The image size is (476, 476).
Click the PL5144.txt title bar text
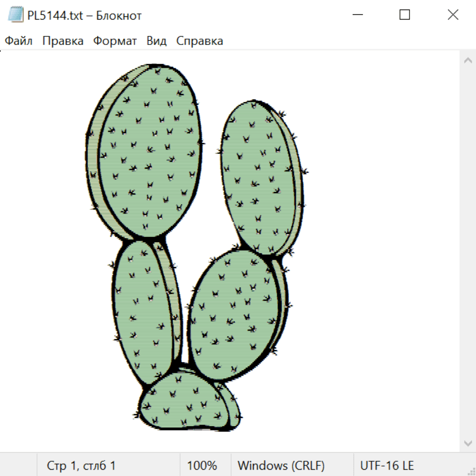[85, 15]
